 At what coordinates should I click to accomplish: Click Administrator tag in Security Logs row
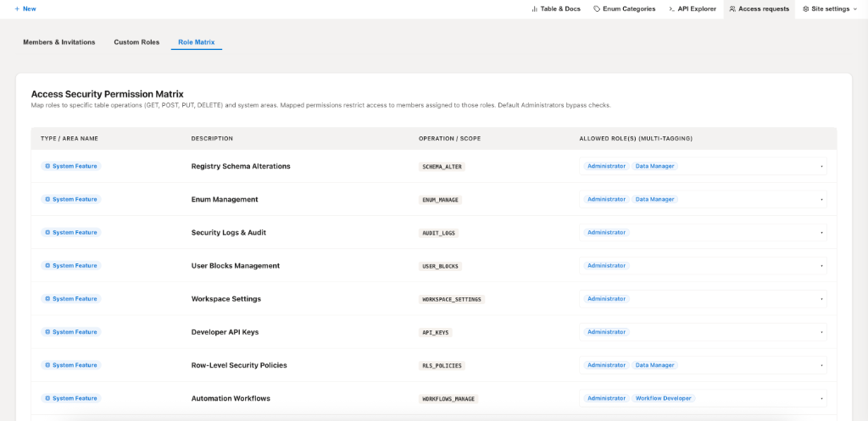tap(606, 232)
